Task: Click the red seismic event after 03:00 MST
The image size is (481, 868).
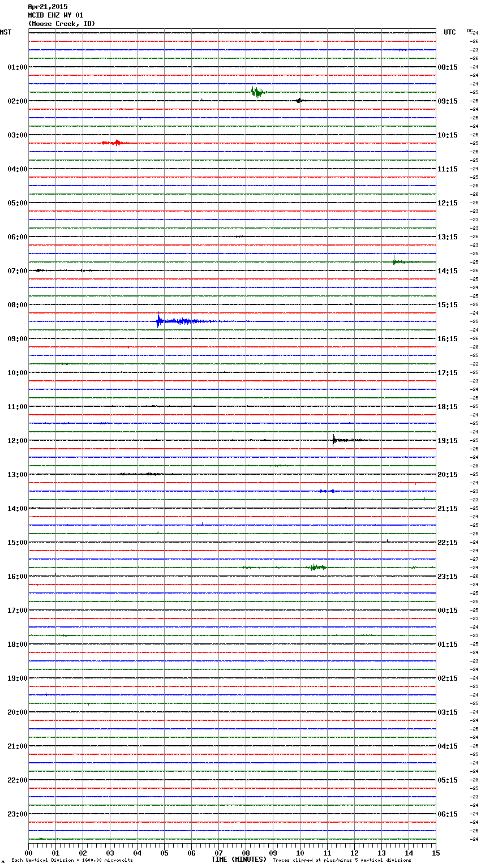Action: pyautogui.click(x=116, y=143)
